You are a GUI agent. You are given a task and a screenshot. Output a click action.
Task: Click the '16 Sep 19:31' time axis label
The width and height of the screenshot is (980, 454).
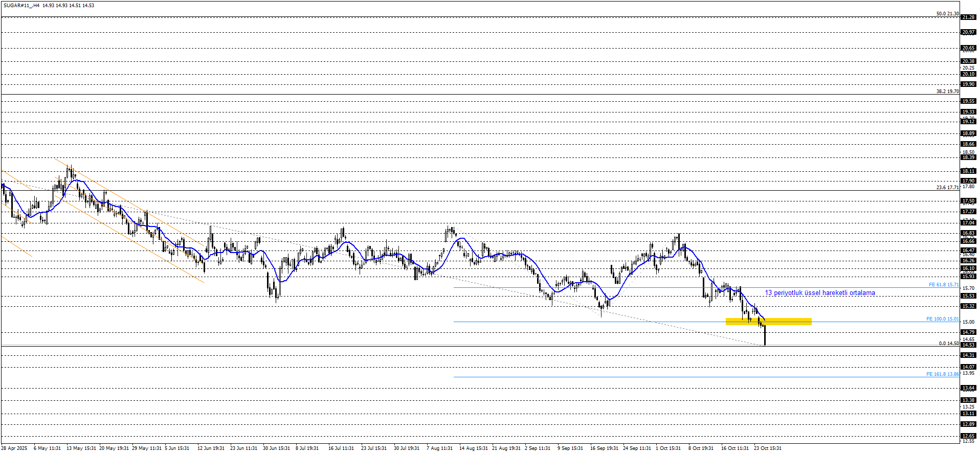(x=604, y=448)
